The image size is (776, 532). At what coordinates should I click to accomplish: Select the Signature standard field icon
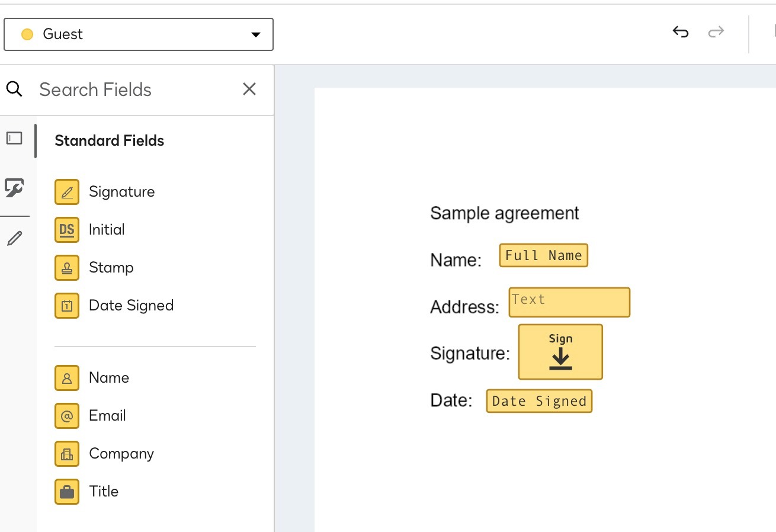[67, 191]
